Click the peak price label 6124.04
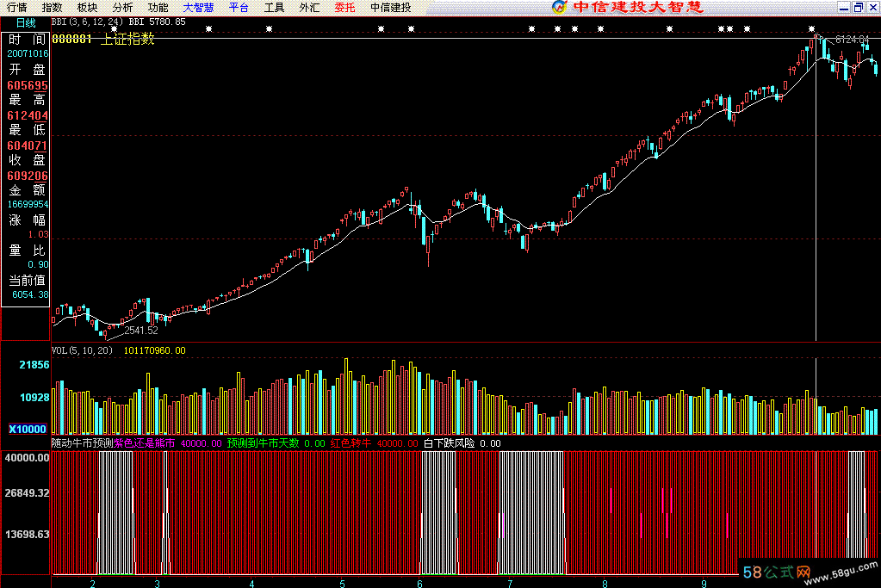 (853, 40)
